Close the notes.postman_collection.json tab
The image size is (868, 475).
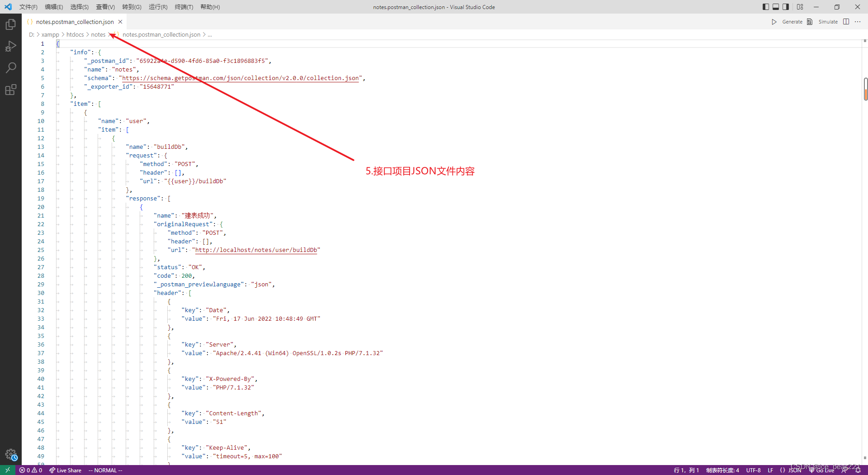point(120,22)
